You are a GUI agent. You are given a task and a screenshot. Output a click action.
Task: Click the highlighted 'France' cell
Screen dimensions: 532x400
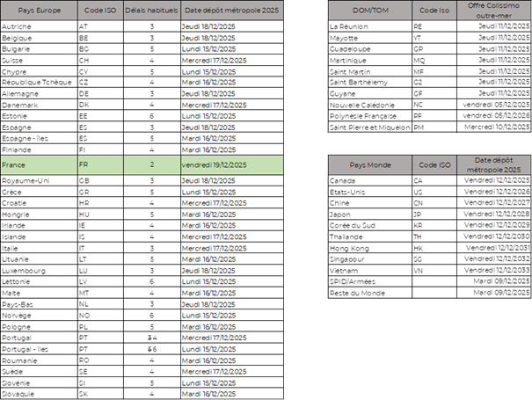[39, 165]
